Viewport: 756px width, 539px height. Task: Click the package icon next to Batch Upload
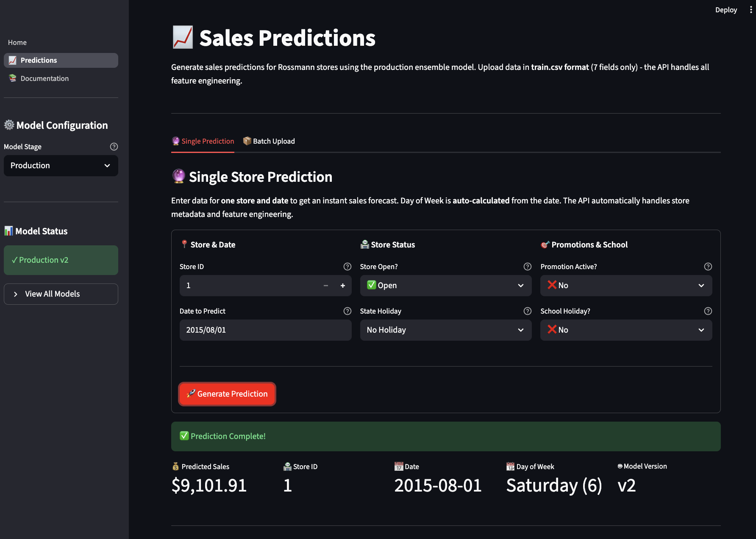click(x=247, y=141)
